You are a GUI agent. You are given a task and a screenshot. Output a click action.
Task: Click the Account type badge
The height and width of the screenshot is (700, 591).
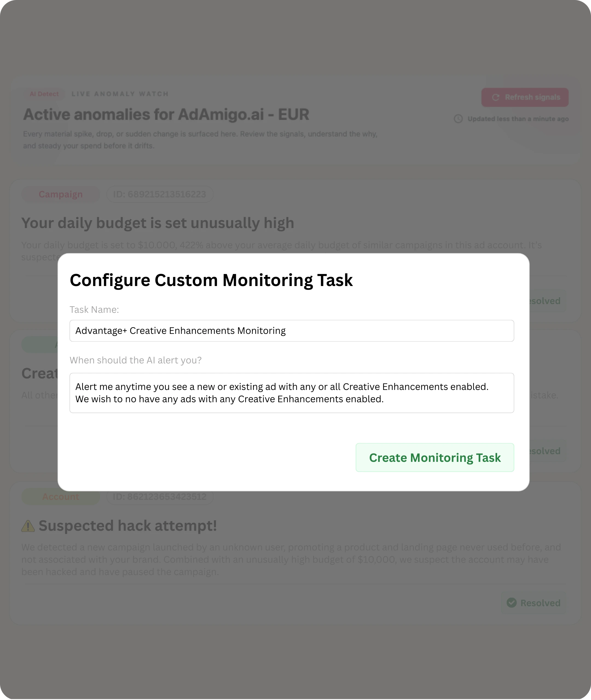tap(60, 497)
